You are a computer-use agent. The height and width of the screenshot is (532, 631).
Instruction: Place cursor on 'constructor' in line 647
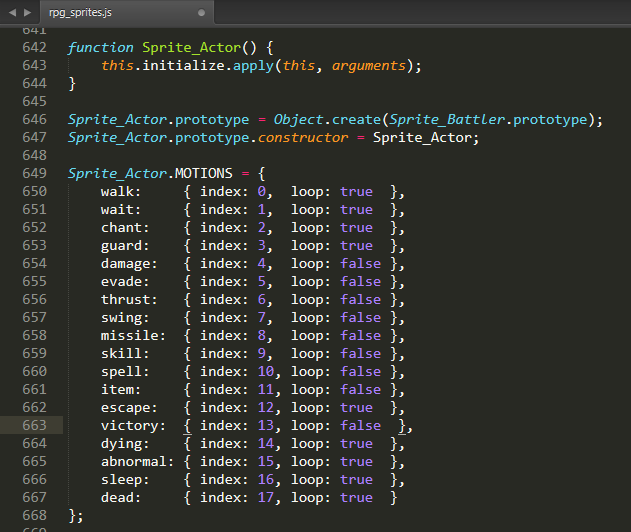[x=303, y=138]
